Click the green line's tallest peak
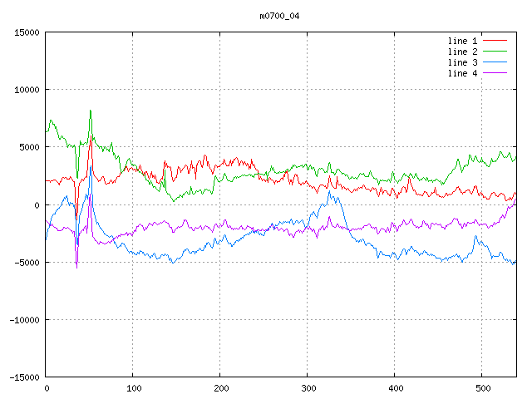Viewport: 532px width, 399px height. (91, 111)
